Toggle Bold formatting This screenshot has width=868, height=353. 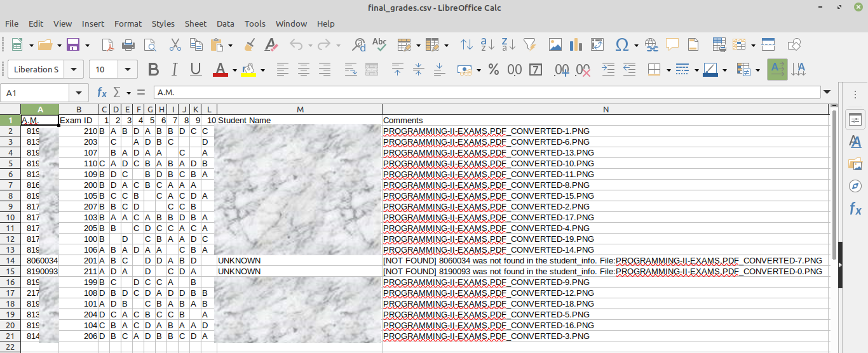point(153,70)
